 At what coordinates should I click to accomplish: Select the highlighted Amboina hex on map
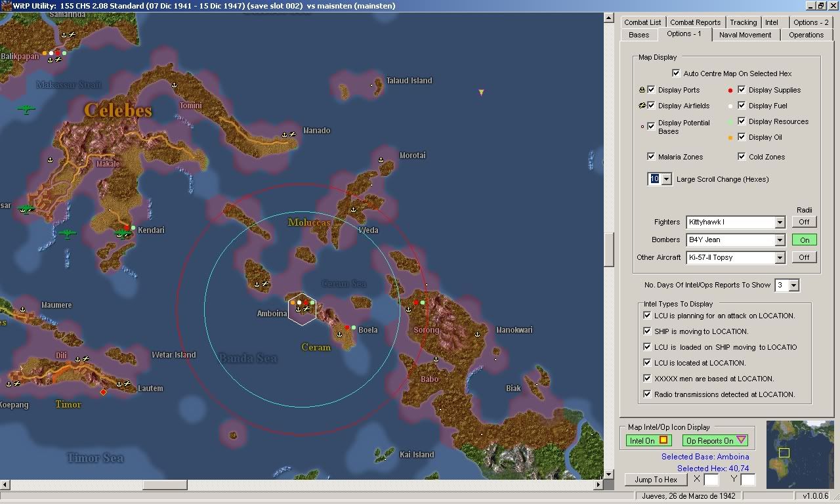click(303, 308)
